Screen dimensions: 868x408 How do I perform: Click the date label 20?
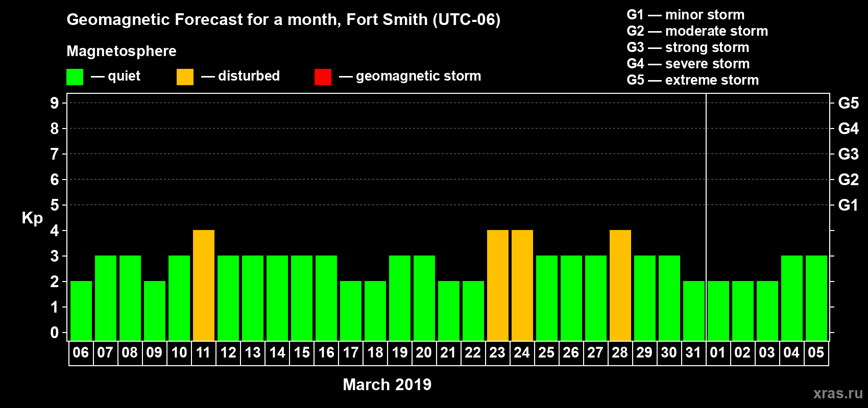(424, 352)
